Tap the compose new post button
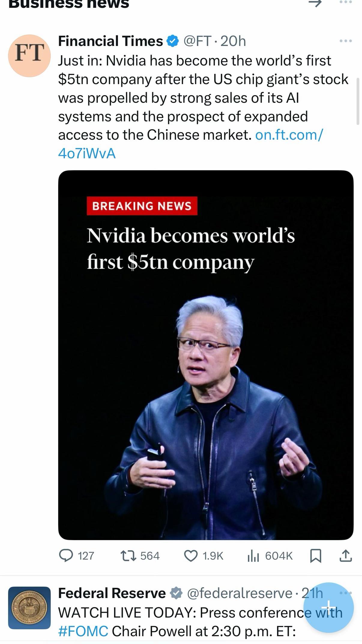 pyautogui.click(x=329, y=607)
